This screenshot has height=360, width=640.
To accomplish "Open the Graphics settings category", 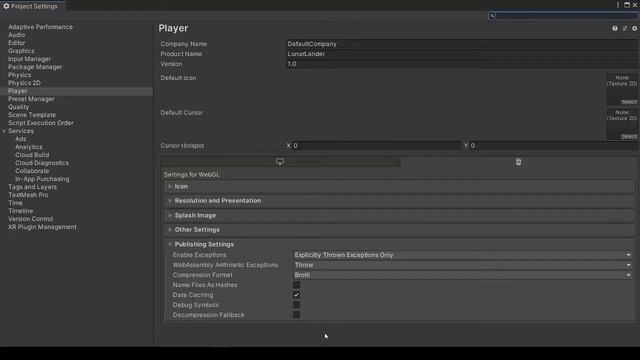I will (21, 51).
